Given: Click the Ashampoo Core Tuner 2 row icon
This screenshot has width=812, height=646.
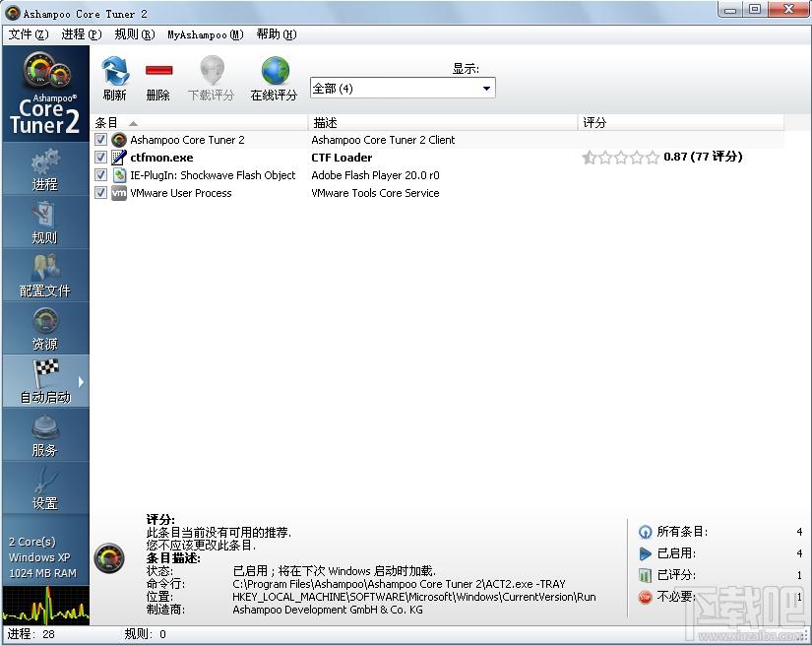Looking at the screenshot, I should click(119, 140).
